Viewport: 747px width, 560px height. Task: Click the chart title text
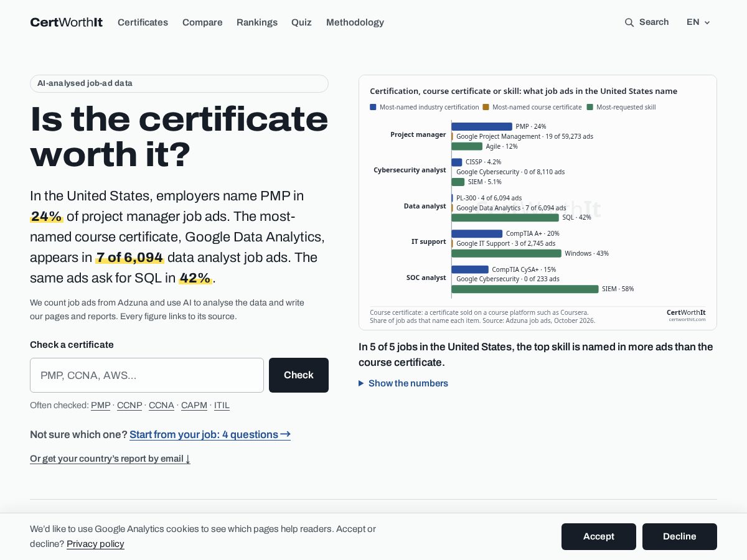point(524,91)
